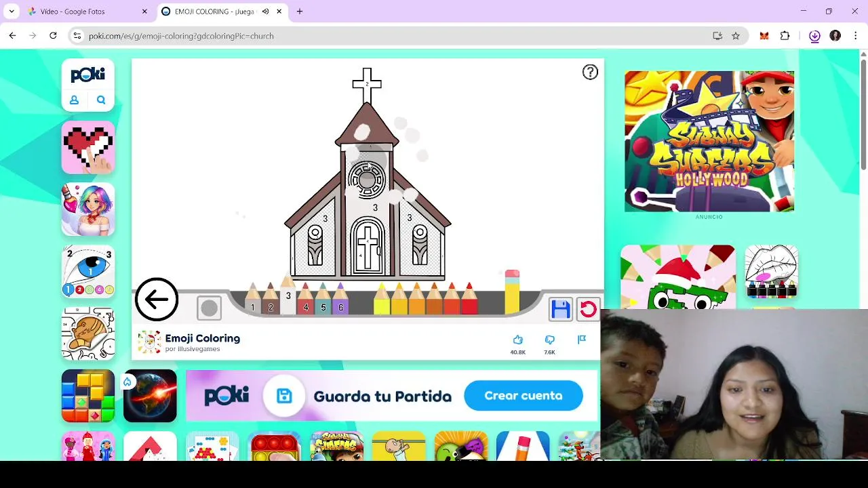Screen dimensions: 868x488
Task: Open the Subway Surfers Hollywood ad
Action: 709,142
